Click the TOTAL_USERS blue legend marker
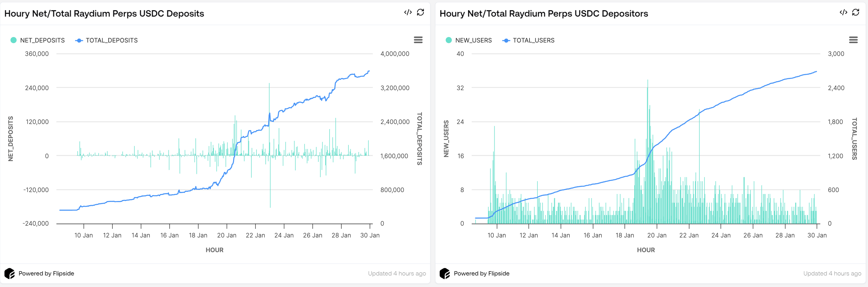Screen dimensions: 868x287 (506, 41)
